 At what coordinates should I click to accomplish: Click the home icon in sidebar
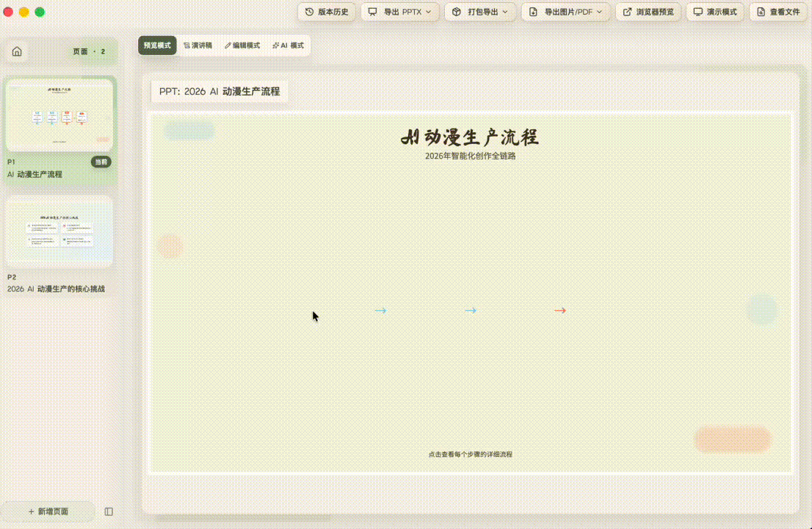(x=17, y=51)
